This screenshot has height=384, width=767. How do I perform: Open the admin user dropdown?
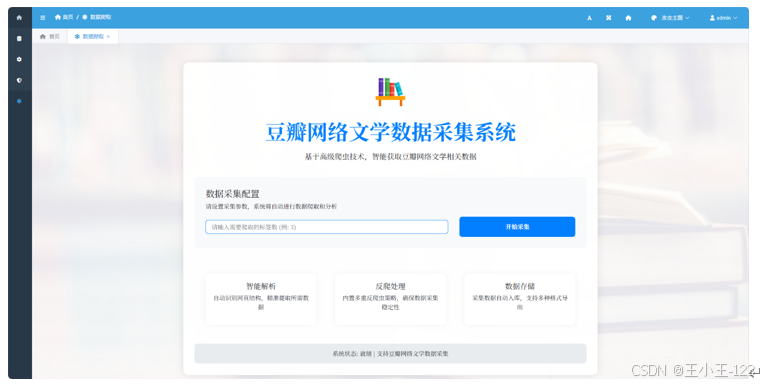(x=723, y=18)
